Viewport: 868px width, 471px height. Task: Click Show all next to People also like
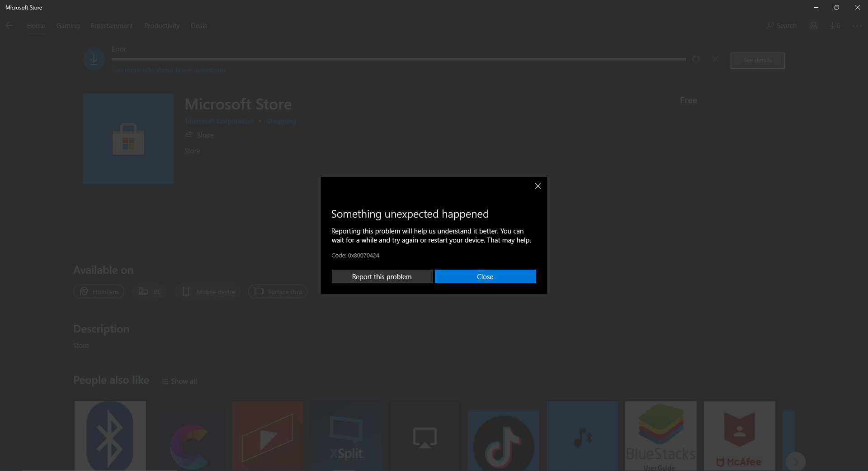pyautogui.click(x=179, y=381)
